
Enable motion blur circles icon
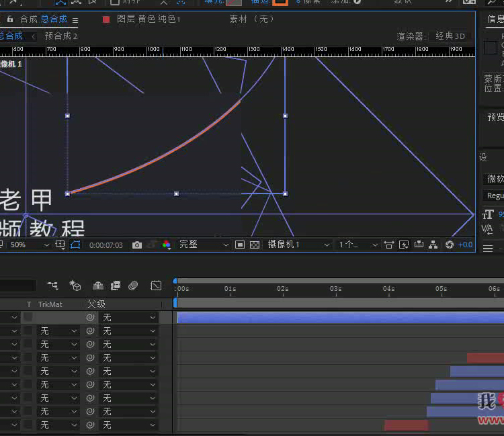[133, 286]
